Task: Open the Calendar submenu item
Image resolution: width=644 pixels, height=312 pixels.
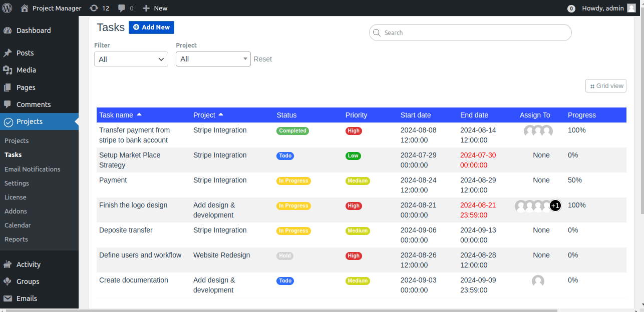Action: coord(18,225)
